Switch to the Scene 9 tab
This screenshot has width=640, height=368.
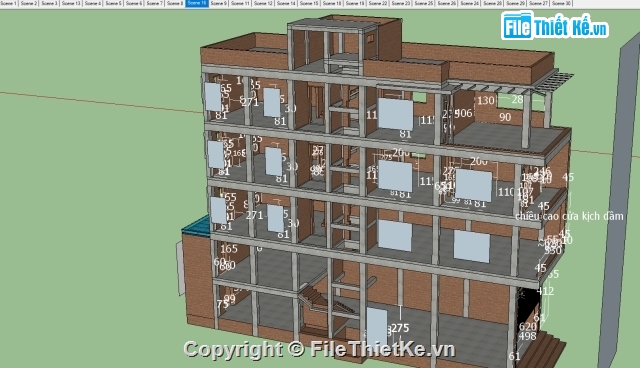tap(219, 3)
